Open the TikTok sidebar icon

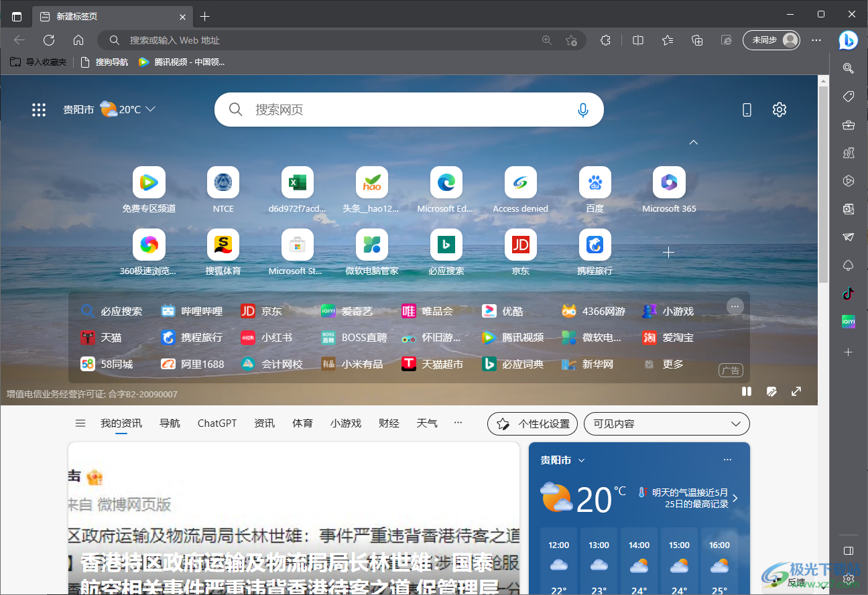click(x=848, y=293)
